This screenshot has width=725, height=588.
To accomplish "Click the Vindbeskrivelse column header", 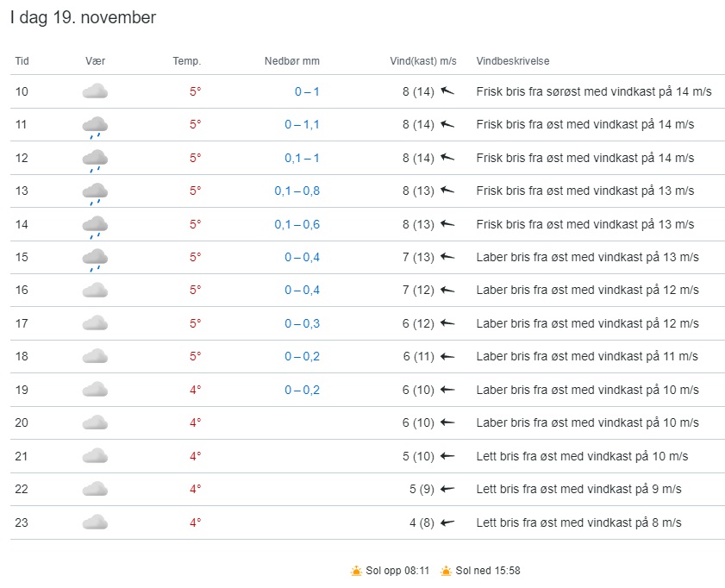I will (x=513, y=61).
